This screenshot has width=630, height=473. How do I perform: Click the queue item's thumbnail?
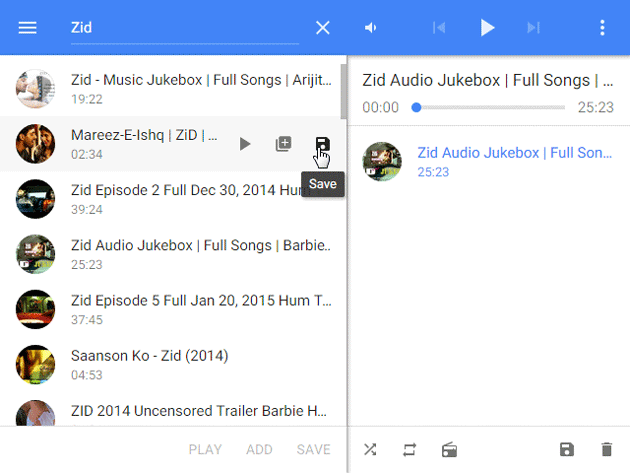point(382,162)
